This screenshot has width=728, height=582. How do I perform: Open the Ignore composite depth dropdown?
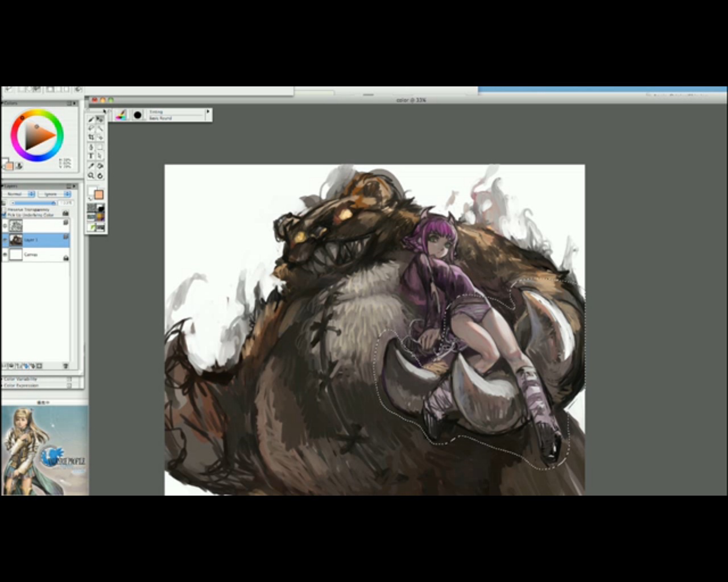[x=55, y=194]
